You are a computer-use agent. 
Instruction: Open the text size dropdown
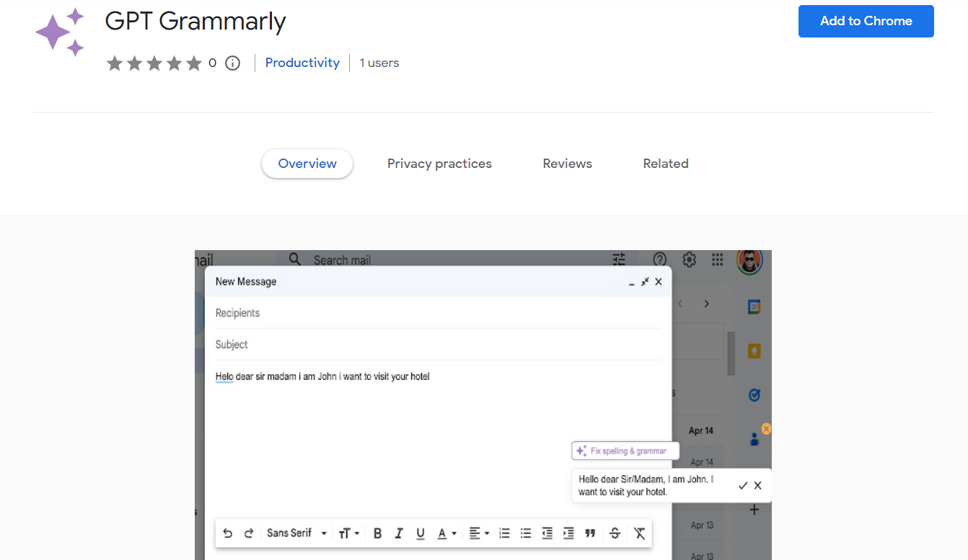click(348, 533)
